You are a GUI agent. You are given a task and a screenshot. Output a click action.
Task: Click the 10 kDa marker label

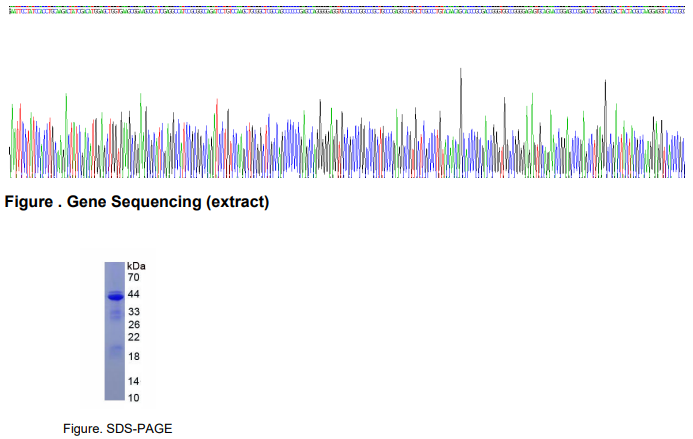[134, 397]
